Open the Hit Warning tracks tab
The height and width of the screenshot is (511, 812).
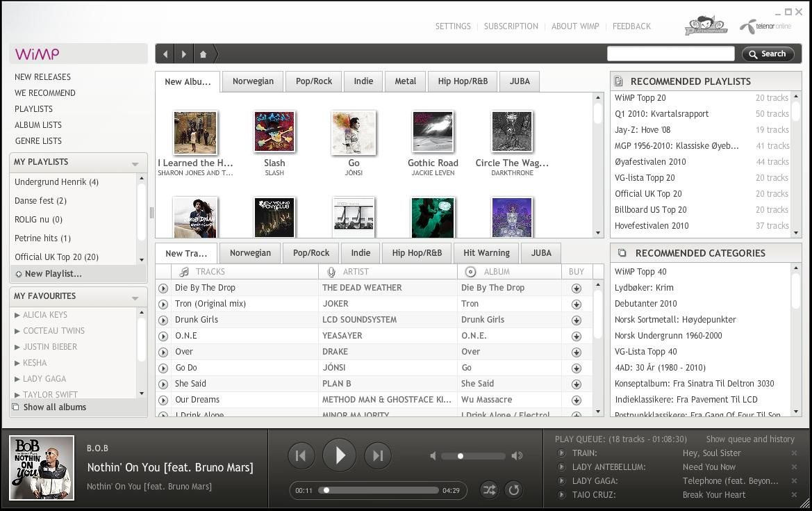point(486,253)
